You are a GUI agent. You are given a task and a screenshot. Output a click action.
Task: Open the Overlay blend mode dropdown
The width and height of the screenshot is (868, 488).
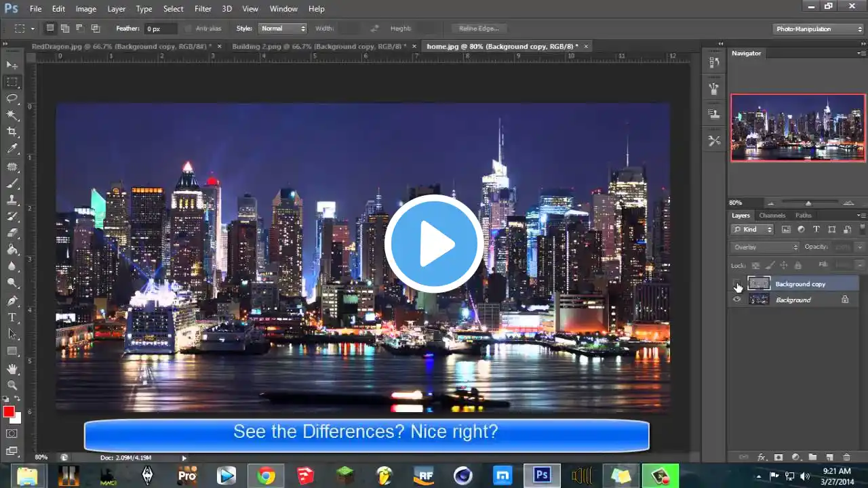[766, 247]
